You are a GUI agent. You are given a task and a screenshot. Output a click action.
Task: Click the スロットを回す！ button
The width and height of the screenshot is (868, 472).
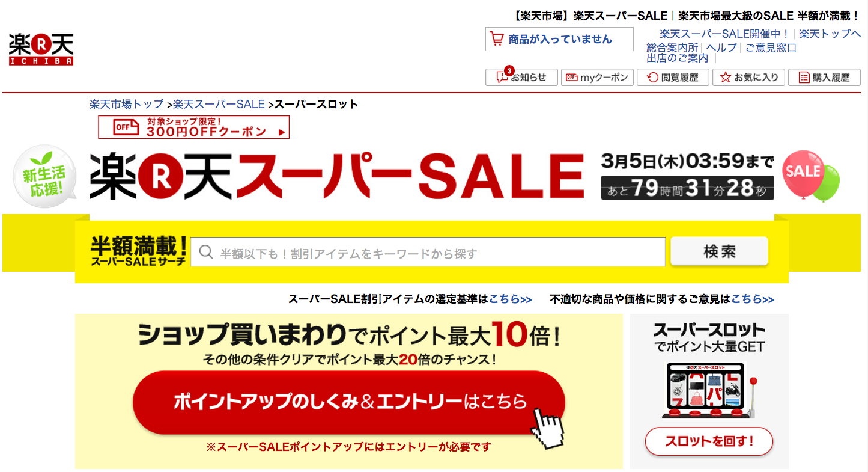point(709,442)
